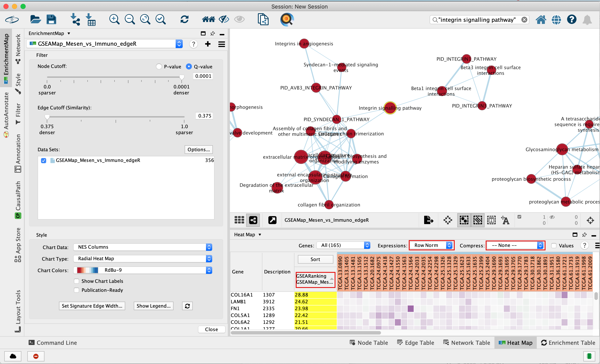
Task: Toggle node selection mode button
Action: (464, 220)
